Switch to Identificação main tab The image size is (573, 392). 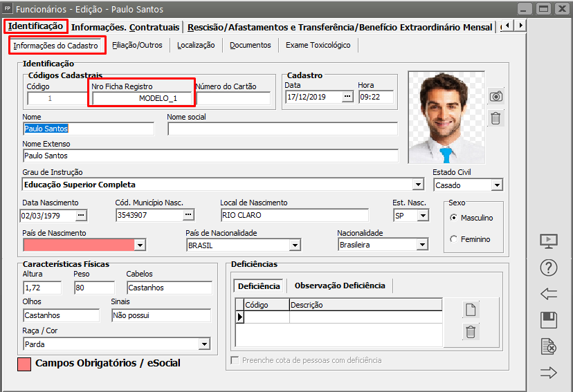(36, 26)
